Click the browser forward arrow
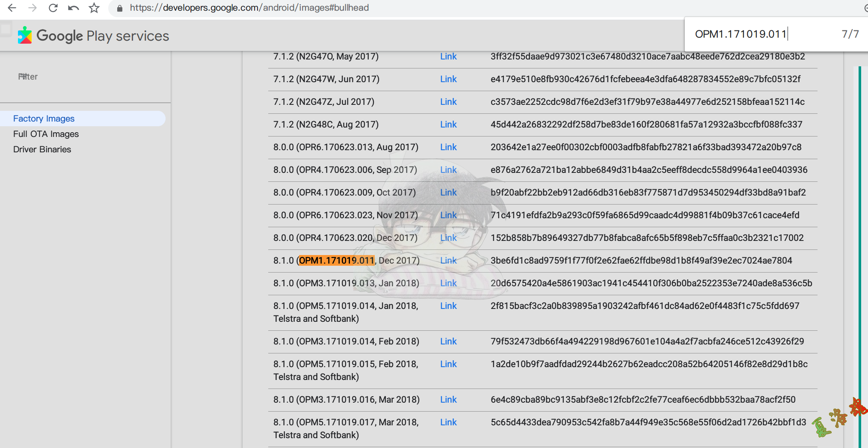Image resolution: width=868 pixels, height=448 pixels. tap(33, 8)
